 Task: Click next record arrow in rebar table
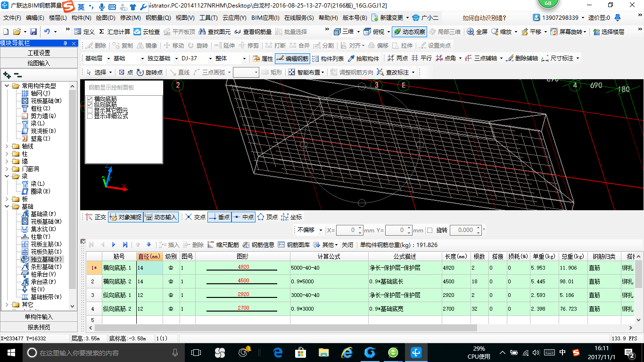[114, 245]
